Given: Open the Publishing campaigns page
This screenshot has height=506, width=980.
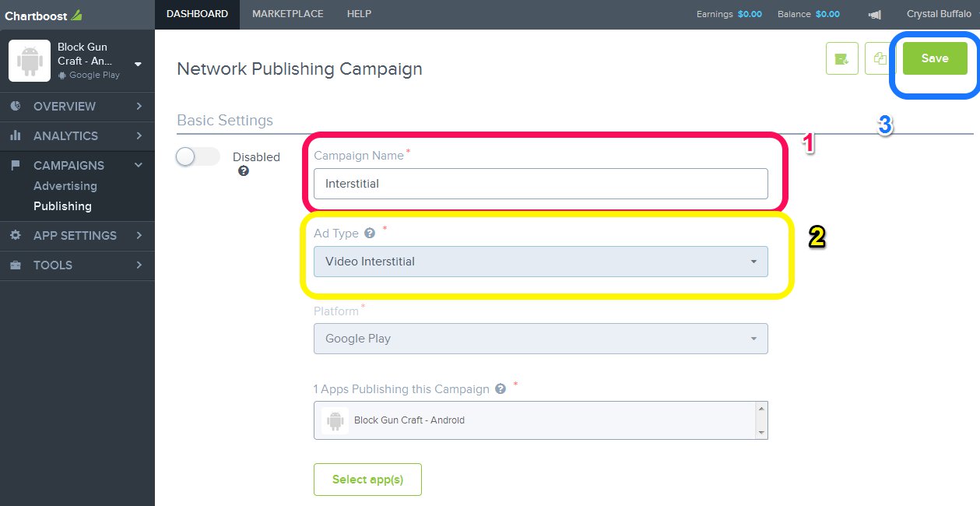Looking at the screenshot, I should (62, 206).
